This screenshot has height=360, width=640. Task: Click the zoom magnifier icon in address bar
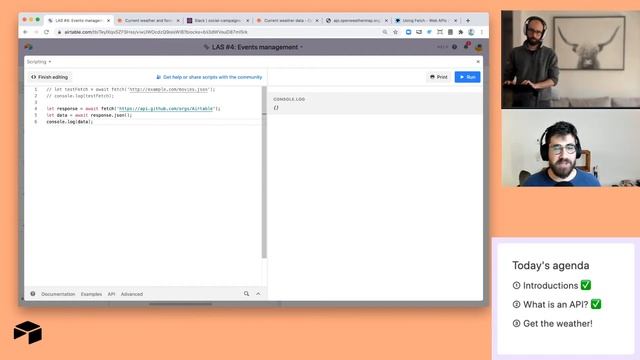384,32
